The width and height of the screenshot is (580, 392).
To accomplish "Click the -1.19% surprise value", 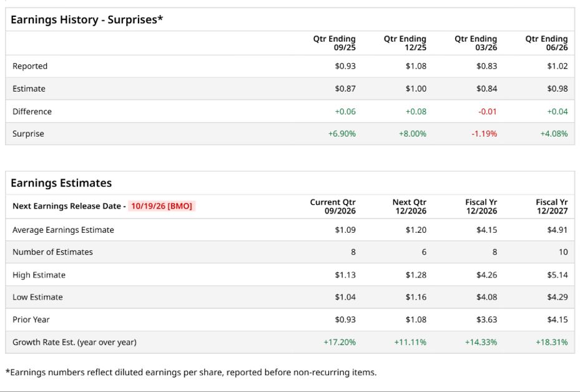I will point(484,134).
